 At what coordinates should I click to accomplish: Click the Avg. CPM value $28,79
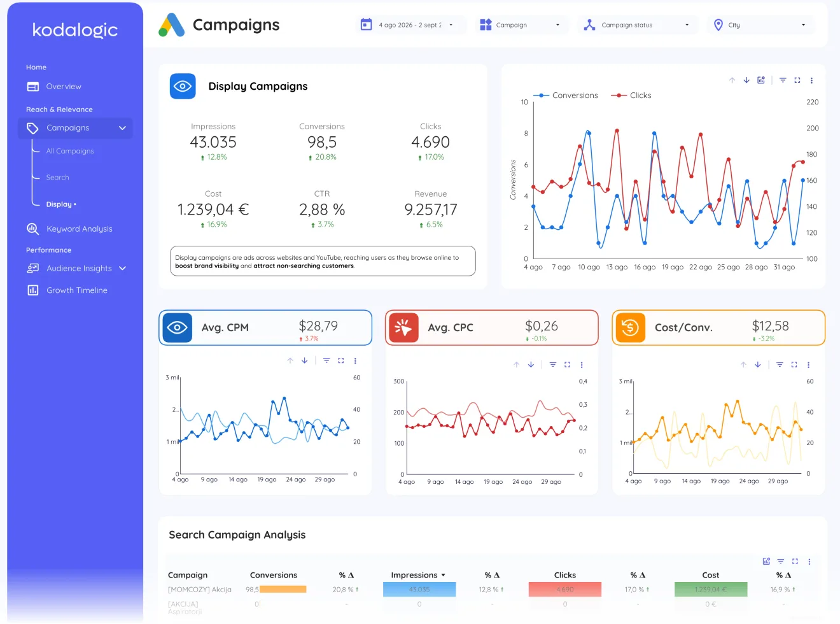point(318,326)
